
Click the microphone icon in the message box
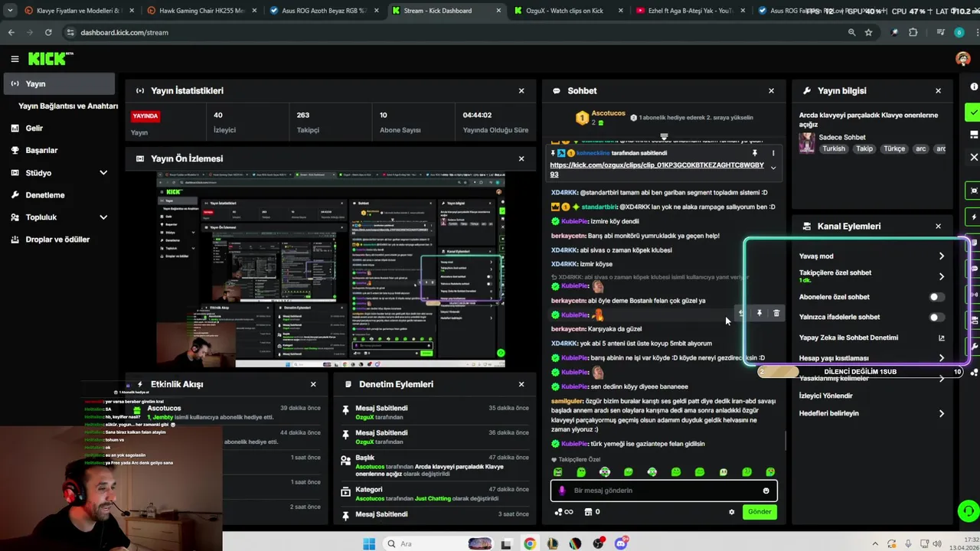[x=562, y=491]
